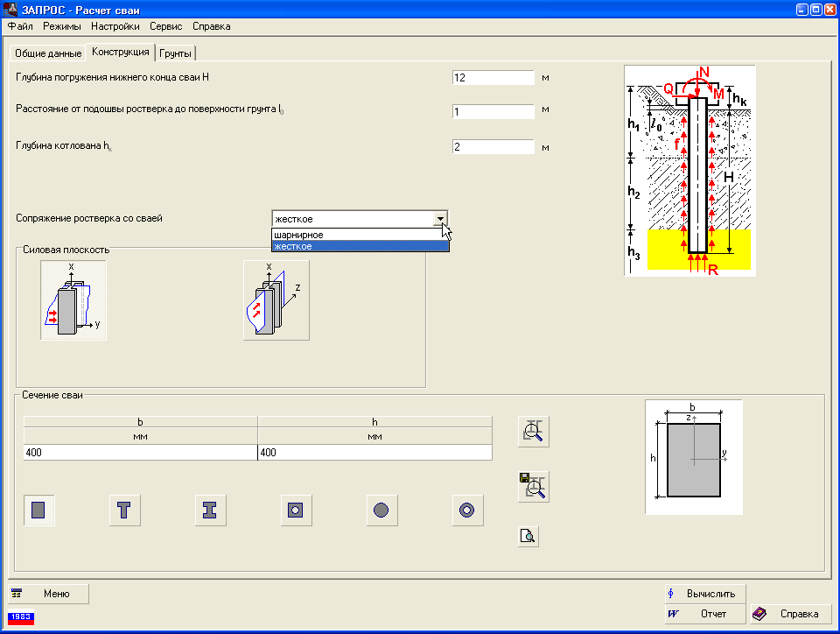Open section geometric characteristics viewer
The height and width of the screenshot is (634, 840).
tap(533, 432)
